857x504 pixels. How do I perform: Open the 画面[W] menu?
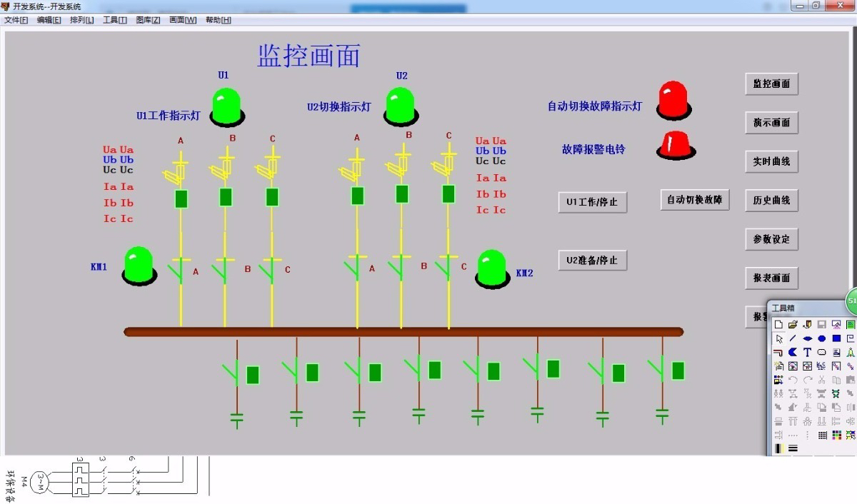click(183, 20)
